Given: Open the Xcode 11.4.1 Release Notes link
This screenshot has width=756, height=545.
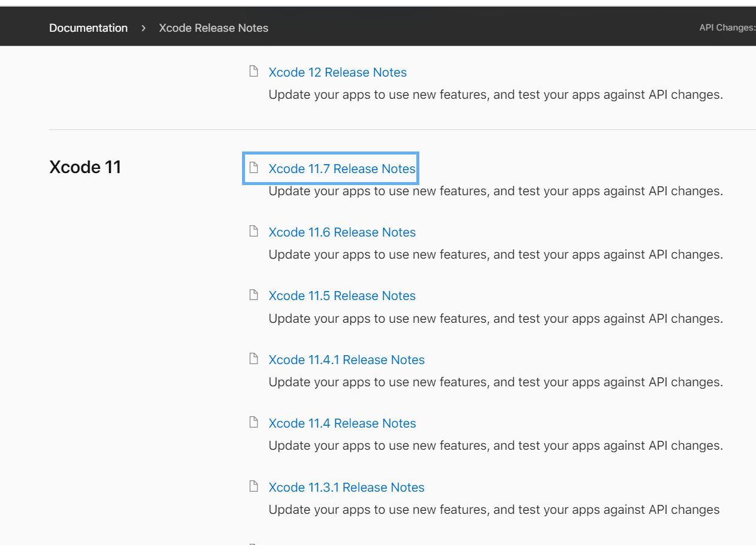Looking at the screenshot, I should 346,360.
